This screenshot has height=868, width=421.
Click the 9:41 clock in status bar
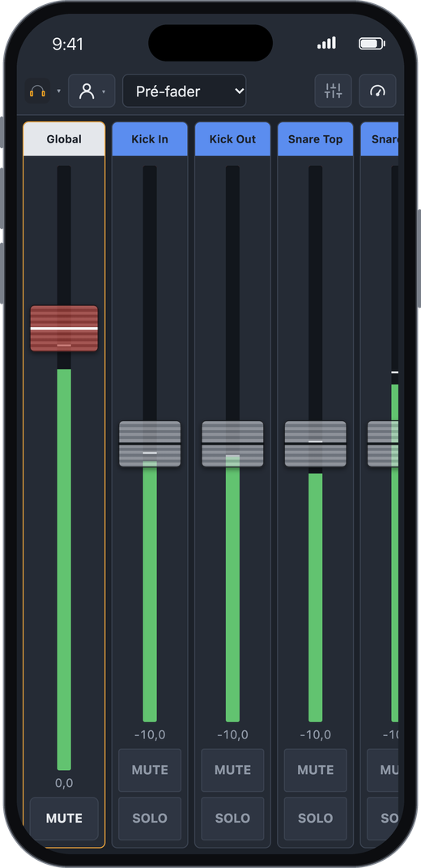pos(67,45)
